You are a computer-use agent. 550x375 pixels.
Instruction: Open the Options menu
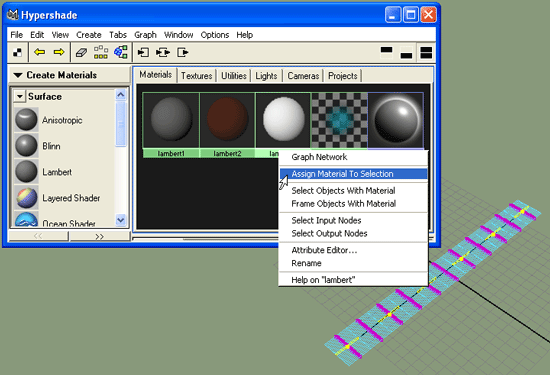pos(215,35)
